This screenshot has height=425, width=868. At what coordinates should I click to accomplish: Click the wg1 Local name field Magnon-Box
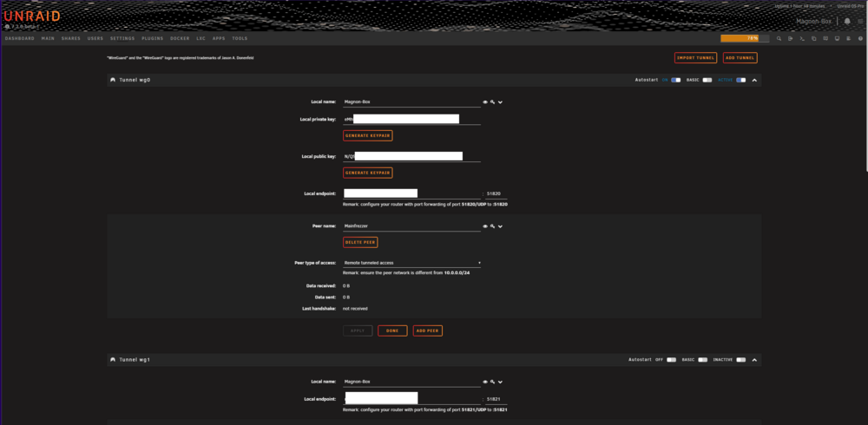coord(411,382)
